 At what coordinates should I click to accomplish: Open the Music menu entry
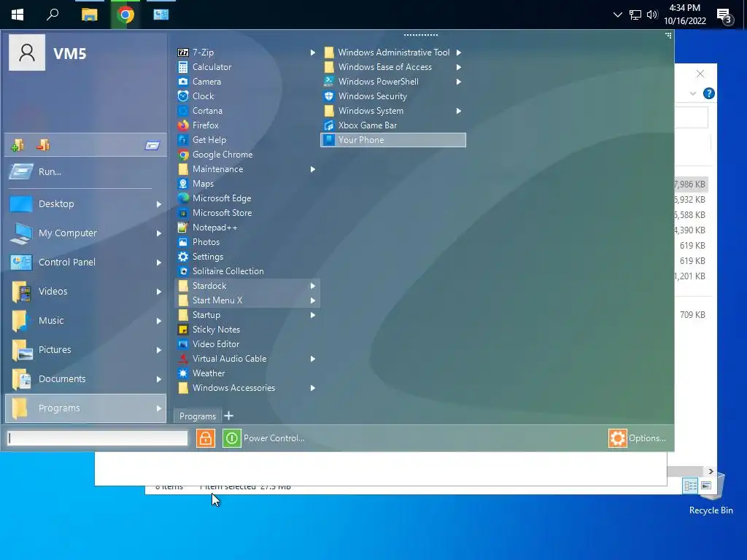(86, 321)
